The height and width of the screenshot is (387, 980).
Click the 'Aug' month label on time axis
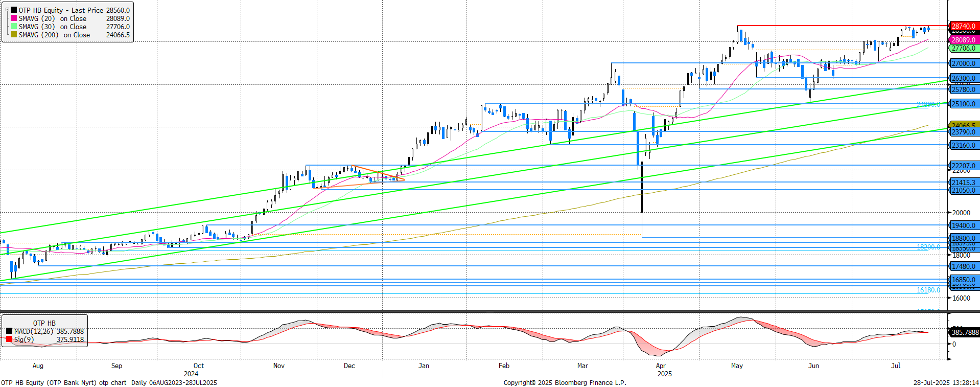38,366
